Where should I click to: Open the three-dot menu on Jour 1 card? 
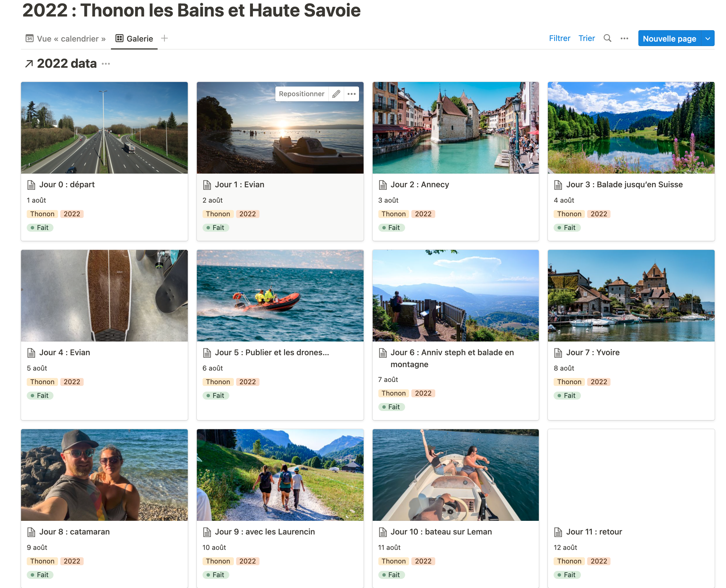pos(352,94)
